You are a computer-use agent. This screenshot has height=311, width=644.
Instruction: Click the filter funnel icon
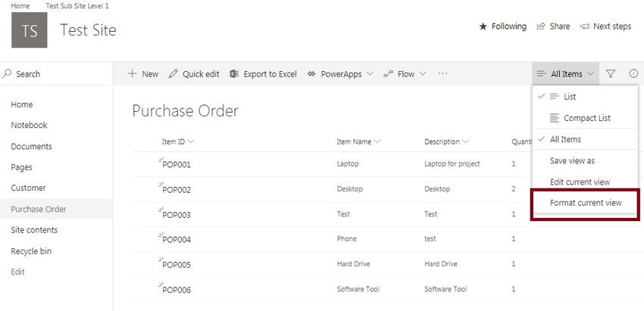(611, 74)
